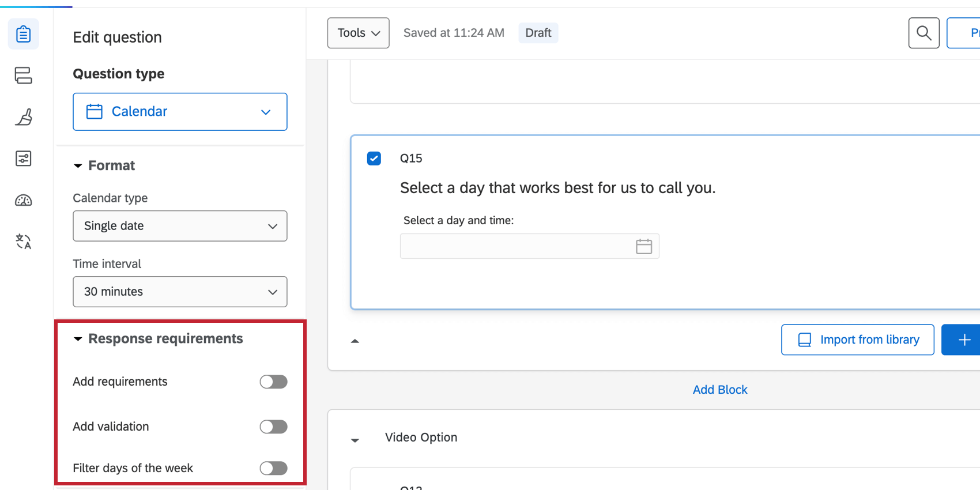Click Import from library button
980x490 pixels.
pos(857,340)
